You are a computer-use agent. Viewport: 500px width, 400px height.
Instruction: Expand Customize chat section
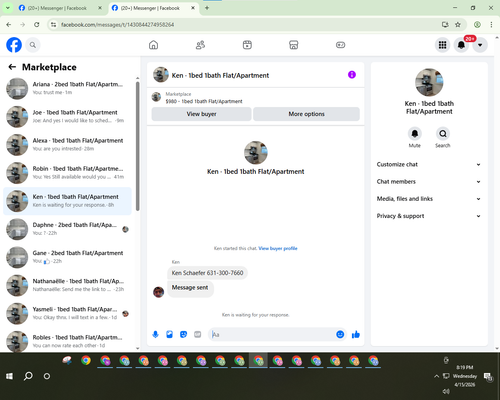[429, 164]
